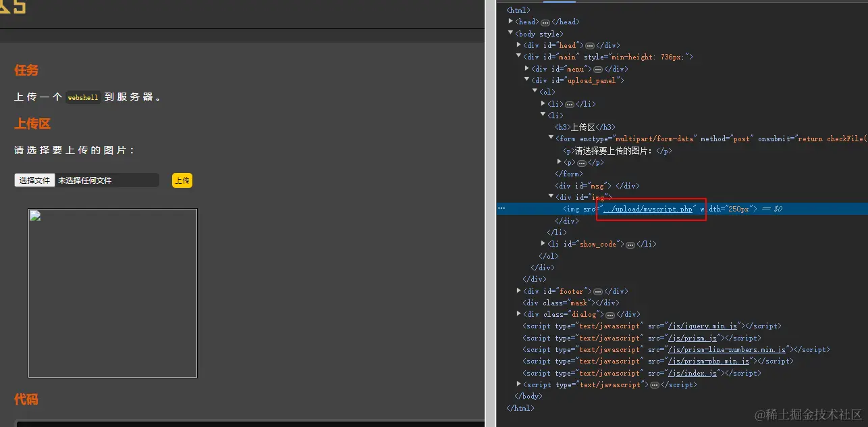
Task: Expand the div id="menu" node
Action: 527,69
